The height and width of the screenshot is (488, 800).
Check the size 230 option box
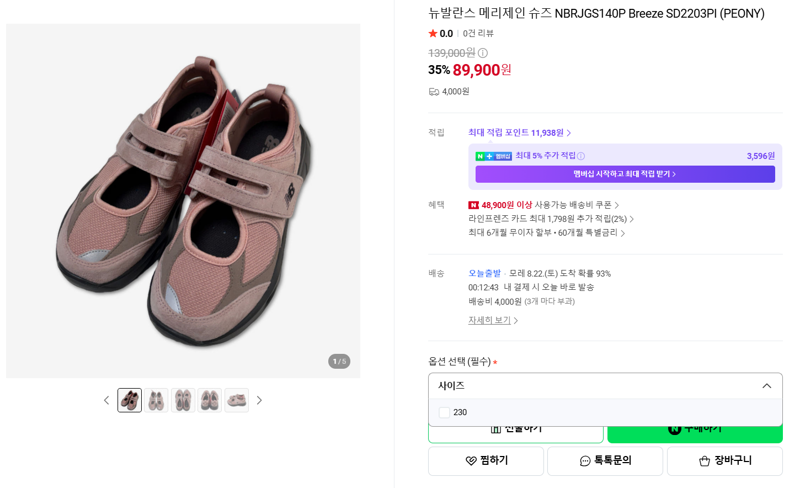[444, 412]
